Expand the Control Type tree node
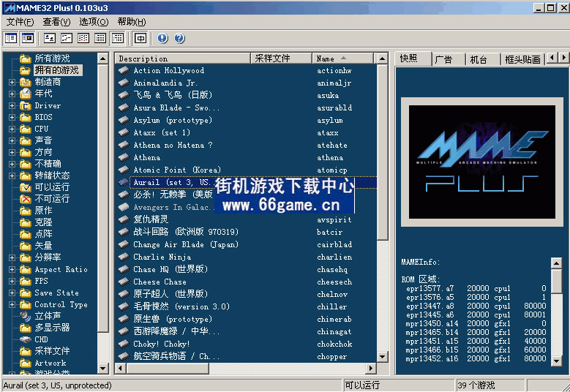570x392 pixels. click(x=12, y=304)
